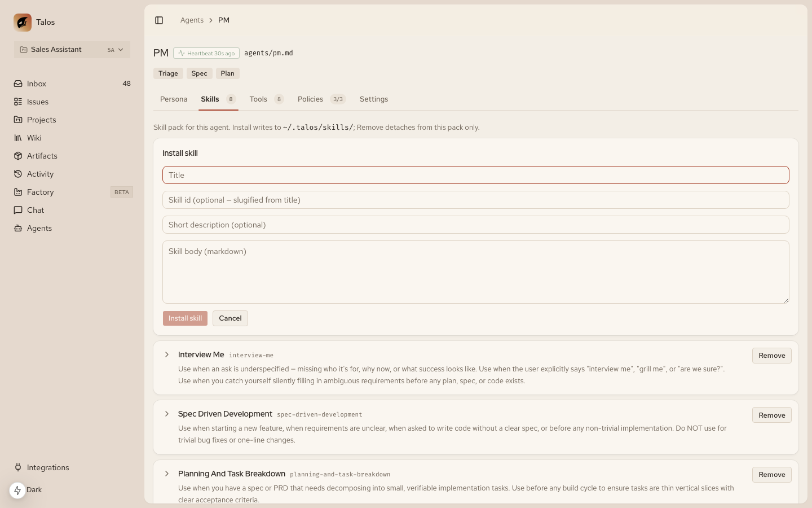Image resolution: width=812 pixels, height=508 pixels.
Task: Open Artifacts in the sidebar
Action: coord(72,156)
